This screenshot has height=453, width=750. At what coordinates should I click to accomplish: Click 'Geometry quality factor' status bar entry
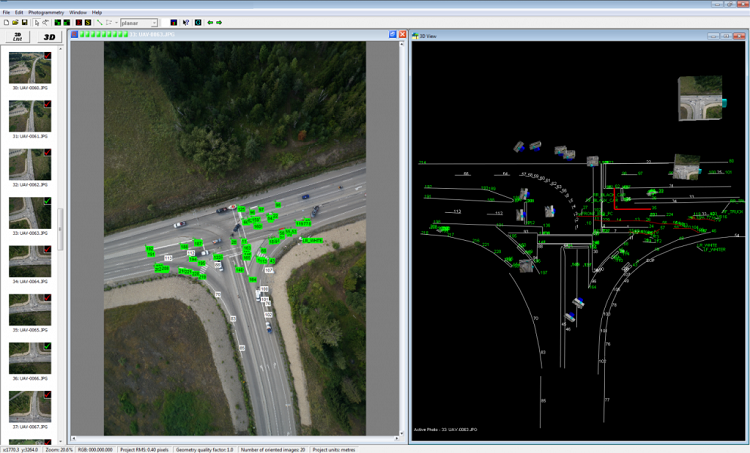click(204, 450)
